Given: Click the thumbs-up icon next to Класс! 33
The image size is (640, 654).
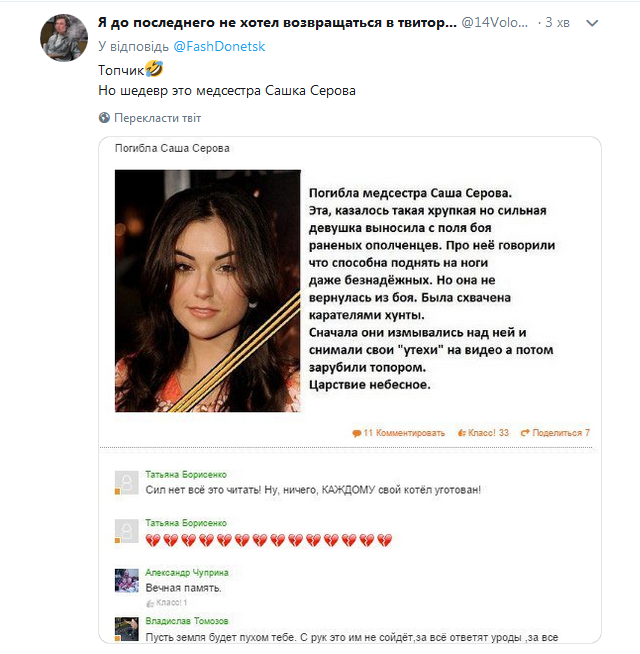Looking at the screenshot, I should click(462, 433).
